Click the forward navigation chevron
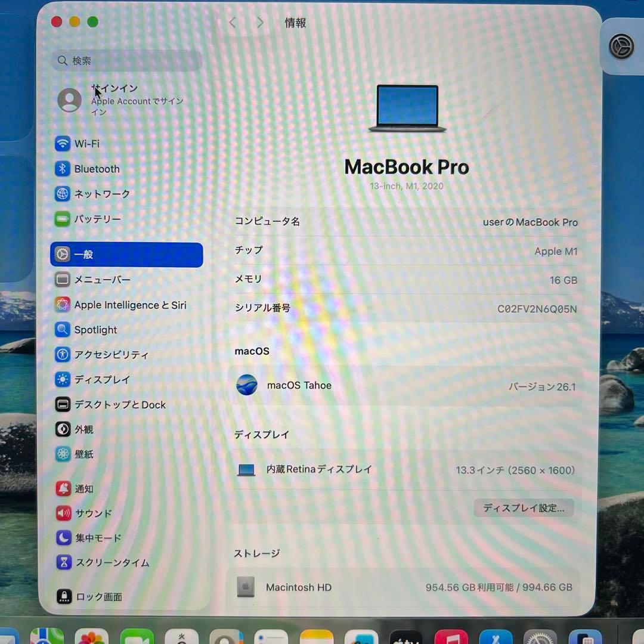 coord(260,22)
